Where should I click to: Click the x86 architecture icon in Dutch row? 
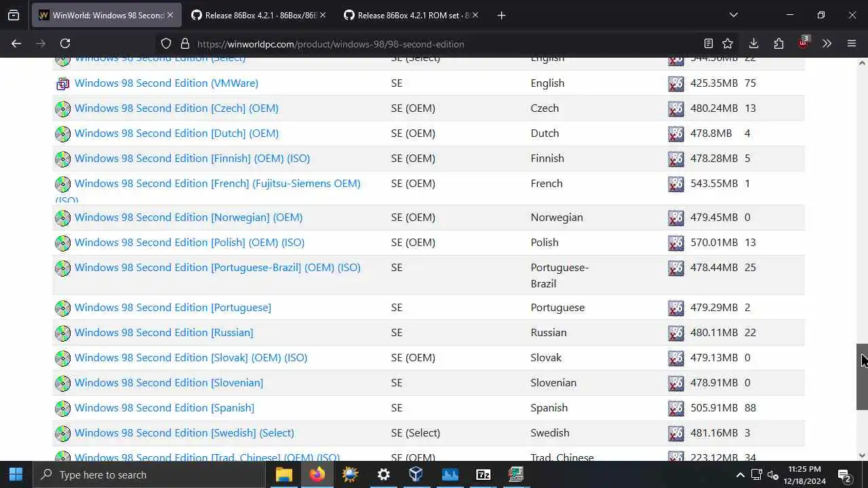click(x=676, y=134)
